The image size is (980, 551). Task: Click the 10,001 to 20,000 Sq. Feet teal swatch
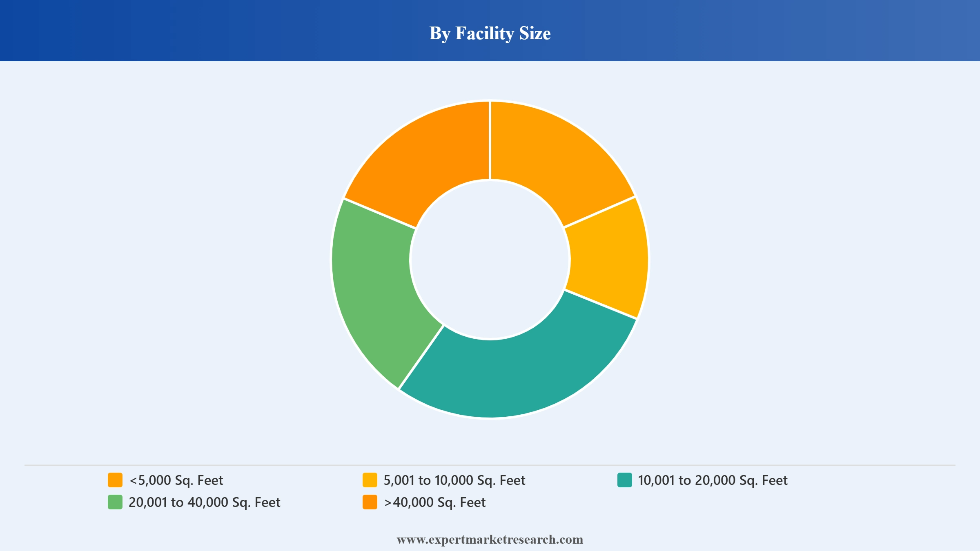tap(625, 480)
